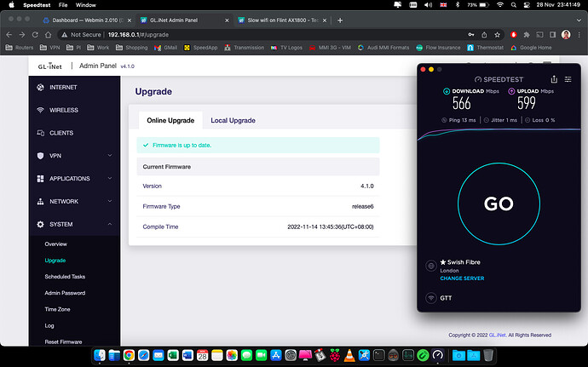This screenshot has height=367, width=588.
Task: Open Time Zone settings
Action: (x=57, y=309)
